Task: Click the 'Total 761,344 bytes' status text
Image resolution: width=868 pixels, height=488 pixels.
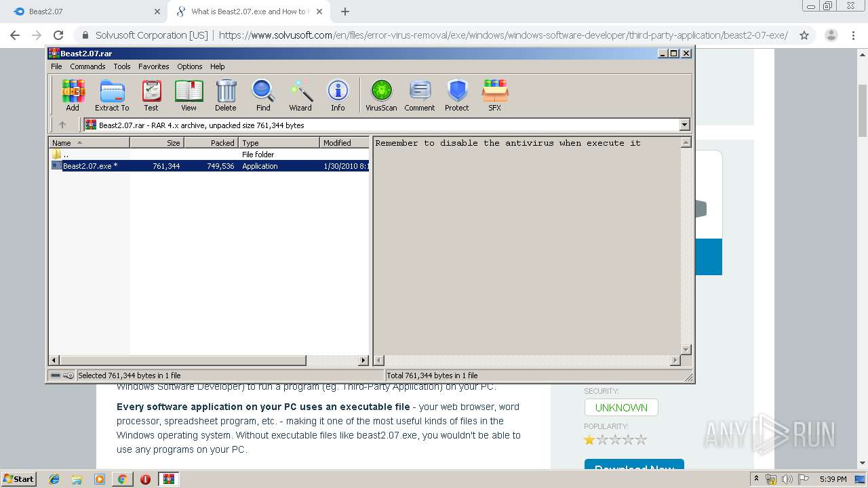Action: point(433,375)
